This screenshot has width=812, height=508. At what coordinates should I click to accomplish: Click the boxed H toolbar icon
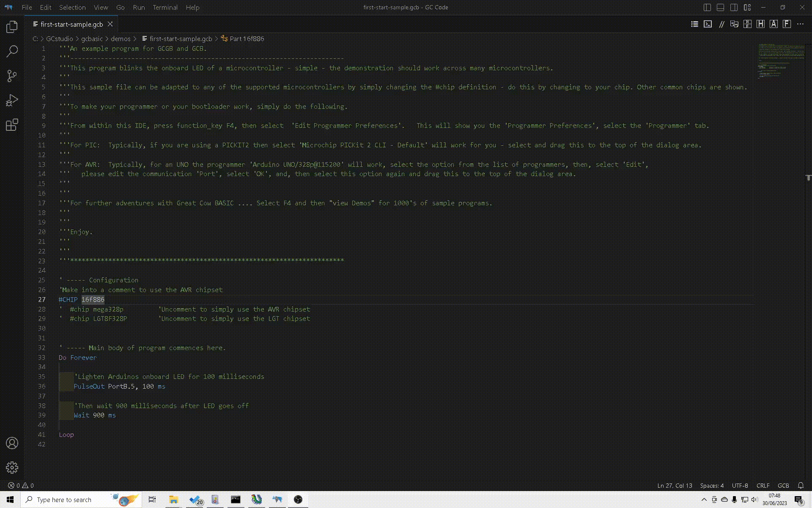point(760,24)
